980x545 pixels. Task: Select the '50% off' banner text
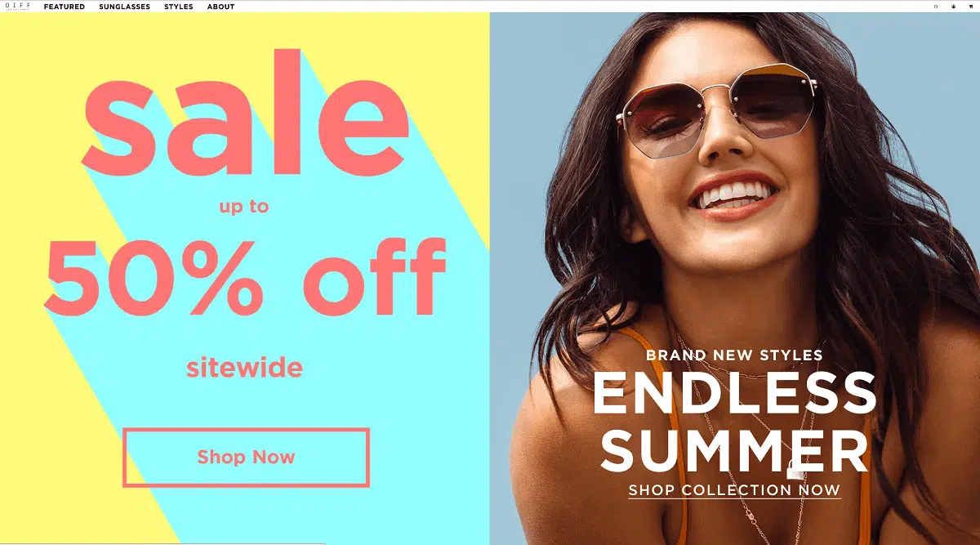(245, 277)
